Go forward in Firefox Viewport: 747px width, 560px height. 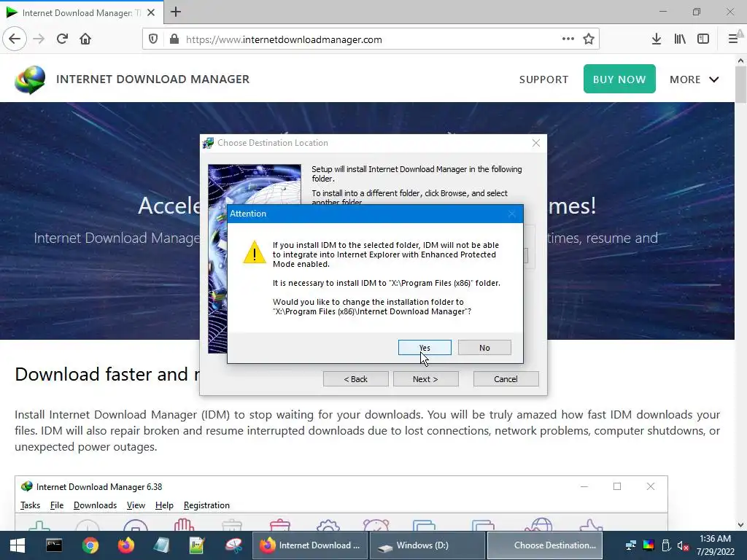tap(39, 39)
